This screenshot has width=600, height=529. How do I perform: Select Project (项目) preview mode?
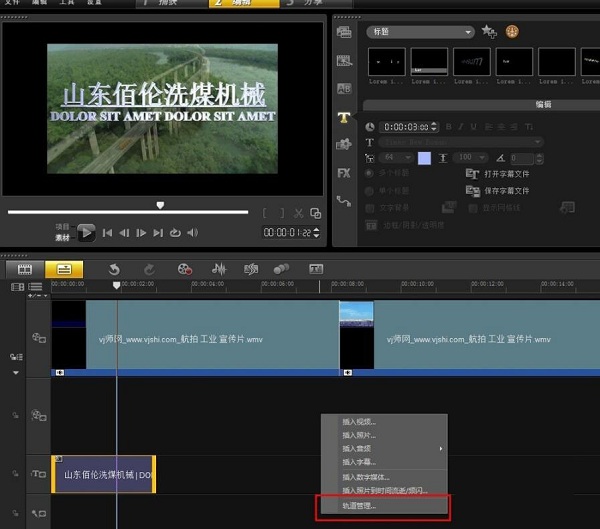point(62,227)
